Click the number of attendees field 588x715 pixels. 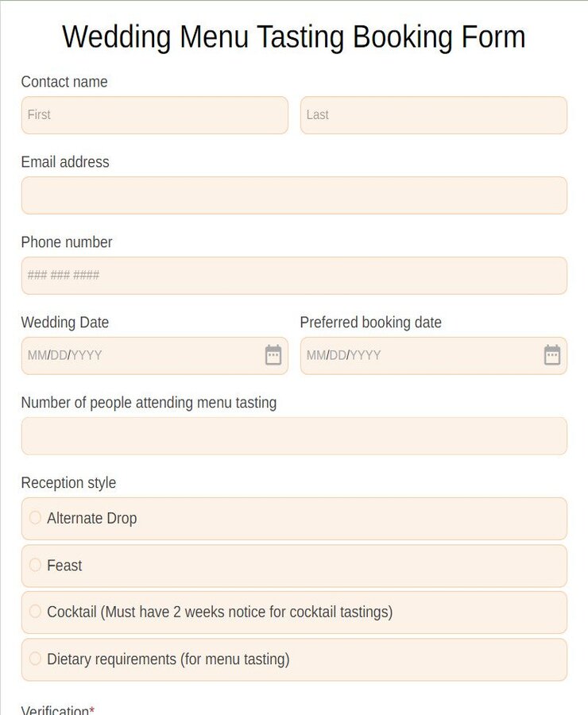pos(294,435)
